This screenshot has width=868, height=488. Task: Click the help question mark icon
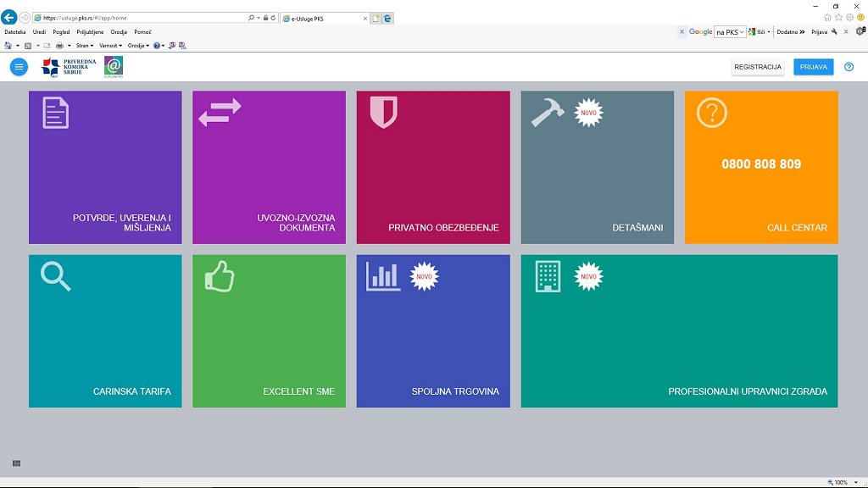pos(849,67)
